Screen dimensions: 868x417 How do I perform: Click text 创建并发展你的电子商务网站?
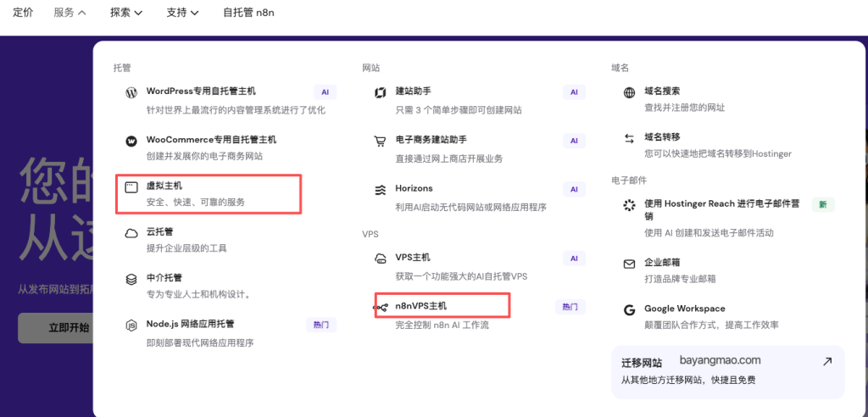tap(204, 157)
